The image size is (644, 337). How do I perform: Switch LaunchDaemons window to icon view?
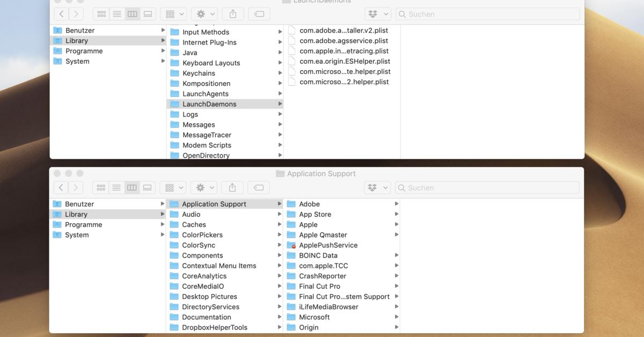tap(101, 14)
